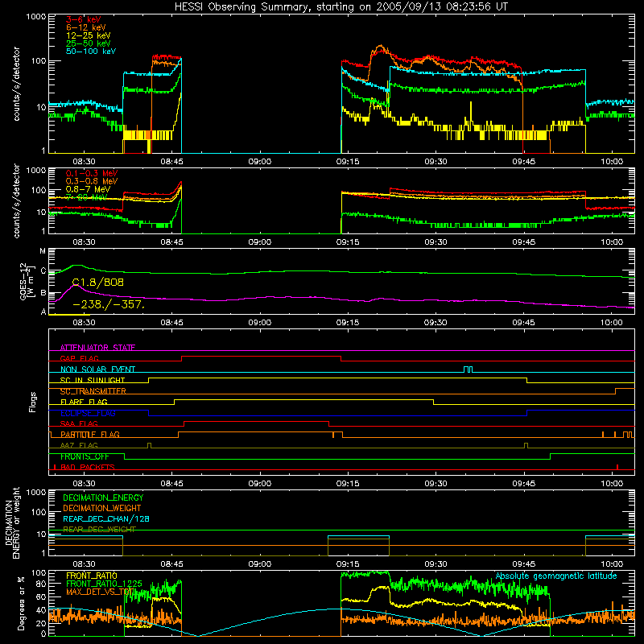Screen dimensions: 644x644
Task: Click the green 25-50 keV legend label
Action: [x=89, y=43]
